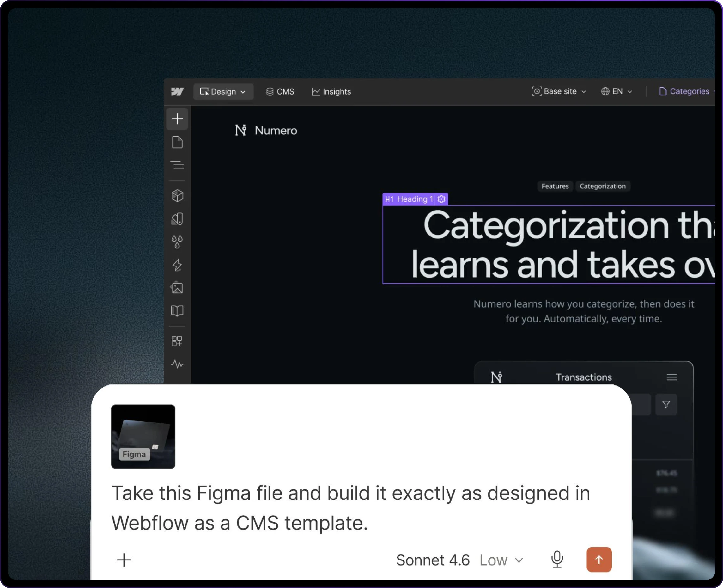Send the prompt with orange arrow button
The image size is (723, 588).
[x=599, y=560]
